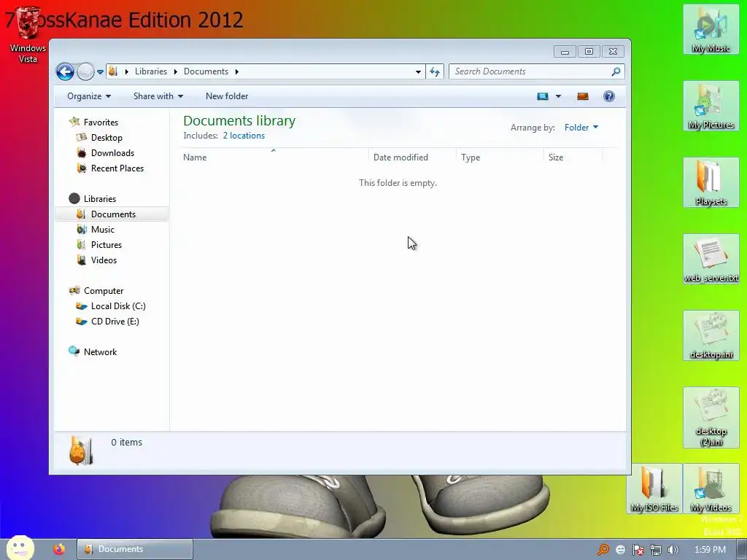
Task: Click the Computer icon in sidebar
Action: click(x=74, y=290)
